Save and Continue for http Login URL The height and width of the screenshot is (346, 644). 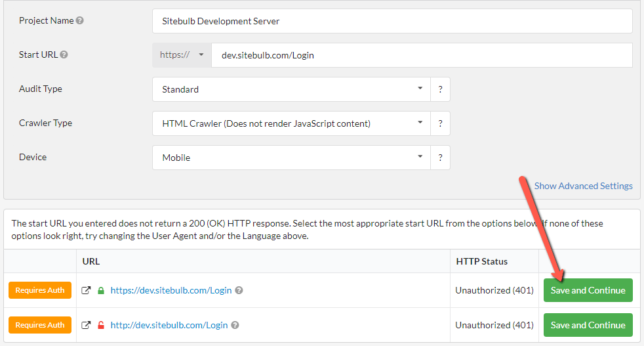[588, 325]
